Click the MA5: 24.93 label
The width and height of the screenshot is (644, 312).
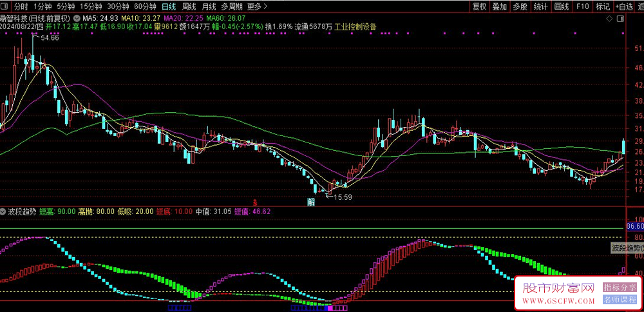100,19
